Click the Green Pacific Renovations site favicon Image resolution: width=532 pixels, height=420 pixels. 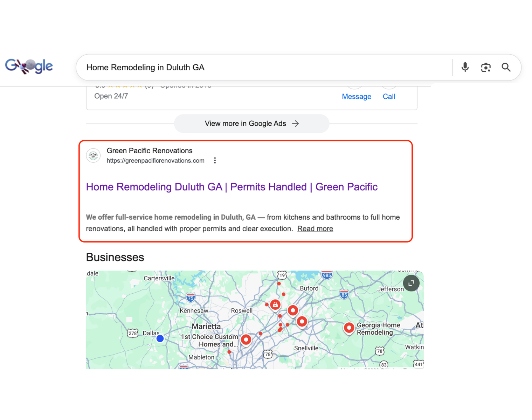pyautogui.click(x=93, y=155)
